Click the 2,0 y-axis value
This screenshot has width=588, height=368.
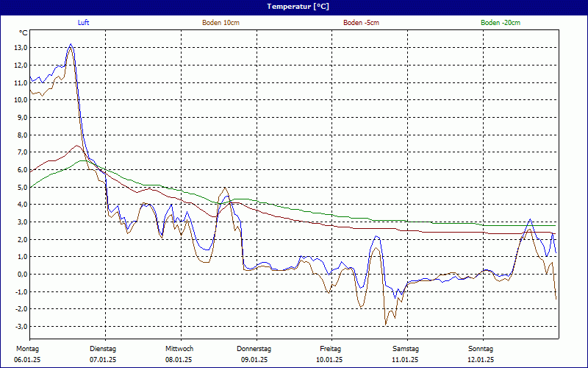tap(22, 239)
